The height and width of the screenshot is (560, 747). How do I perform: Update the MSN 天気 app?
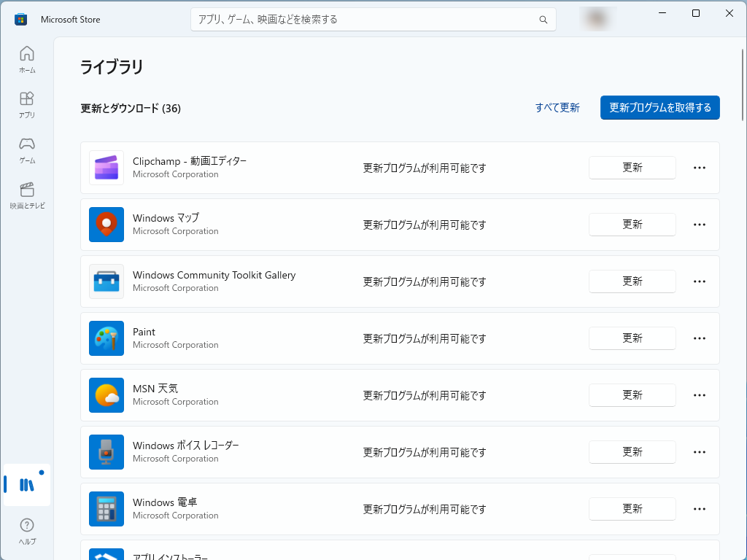pyautogui.click(x=632, y=394)
